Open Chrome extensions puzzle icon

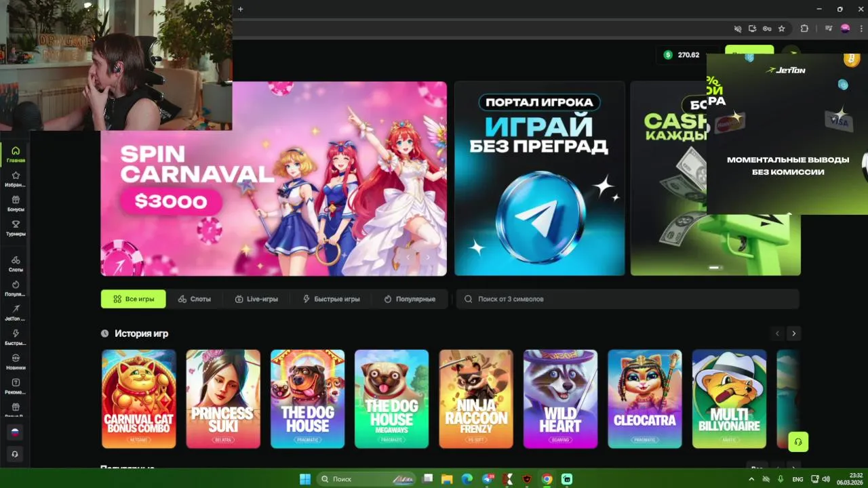click(804, 28)
